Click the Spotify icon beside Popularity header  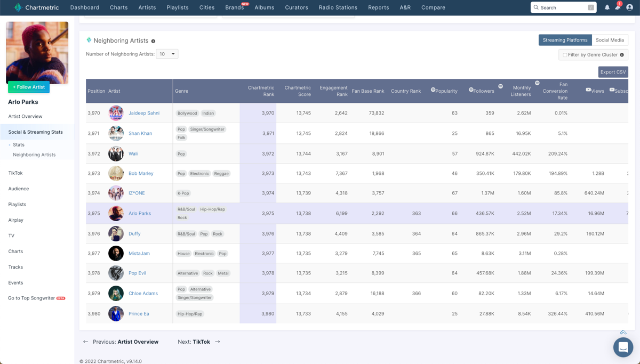click(433, 90)
